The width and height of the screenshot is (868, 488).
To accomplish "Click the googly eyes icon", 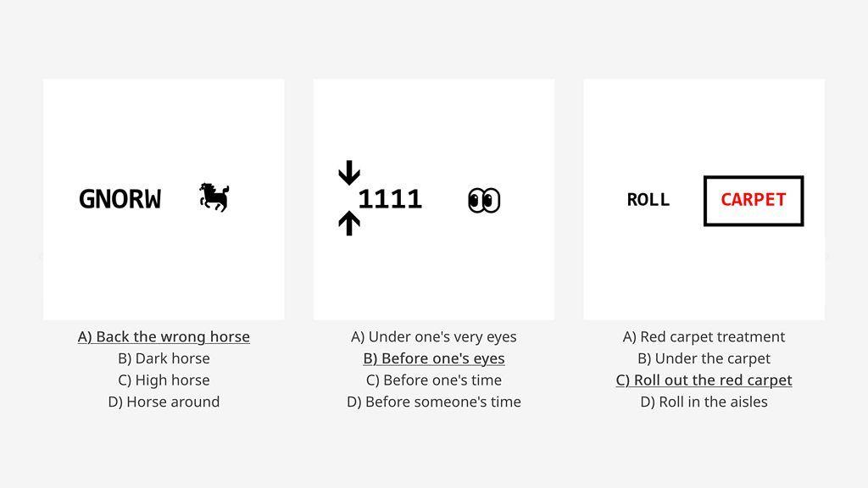I will [x=484, y=200].
